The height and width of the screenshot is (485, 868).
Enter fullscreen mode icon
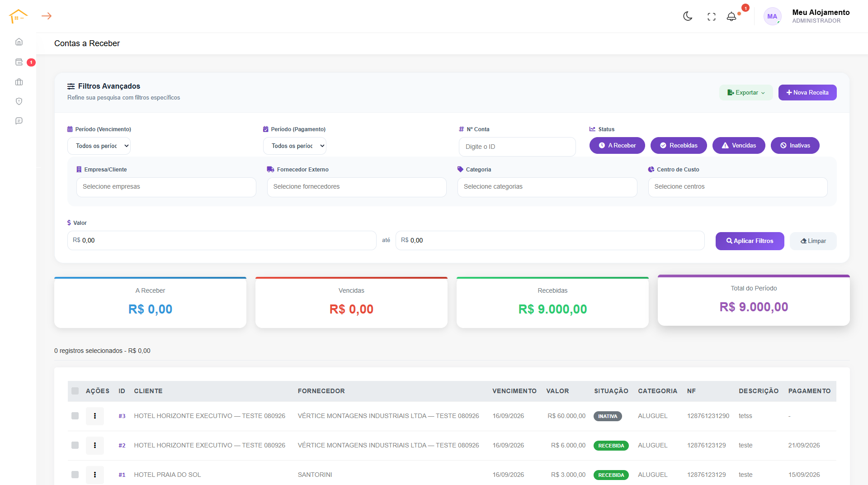pos(712,17)
